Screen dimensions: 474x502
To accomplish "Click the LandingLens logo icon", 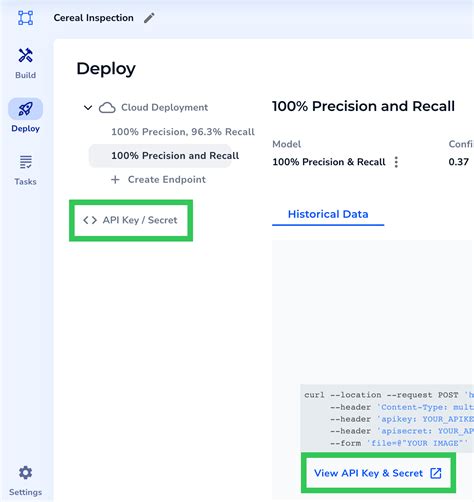I will (25, 18).
